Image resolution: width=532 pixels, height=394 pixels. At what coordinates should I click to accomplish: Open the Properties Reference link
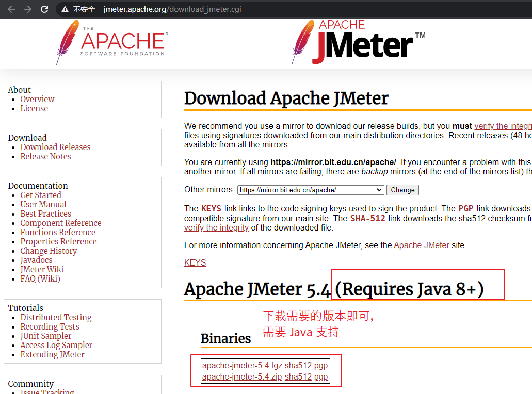coord(58,241)
